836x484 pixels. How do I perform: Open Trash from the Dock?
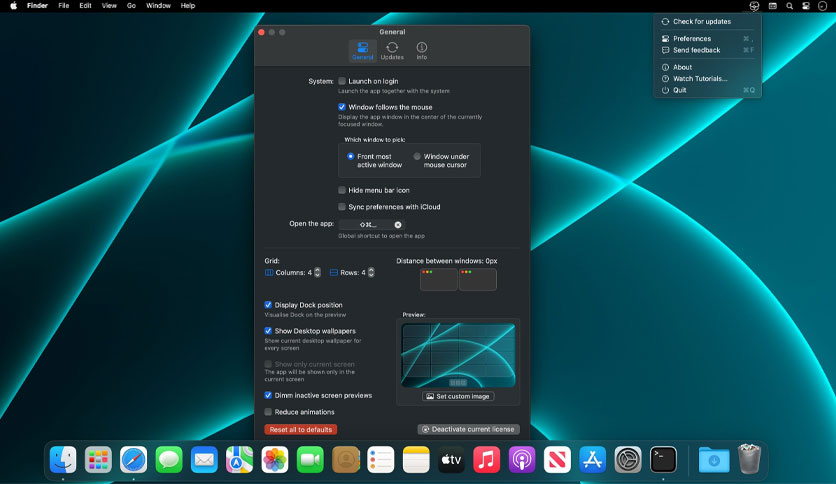(749, 458)
